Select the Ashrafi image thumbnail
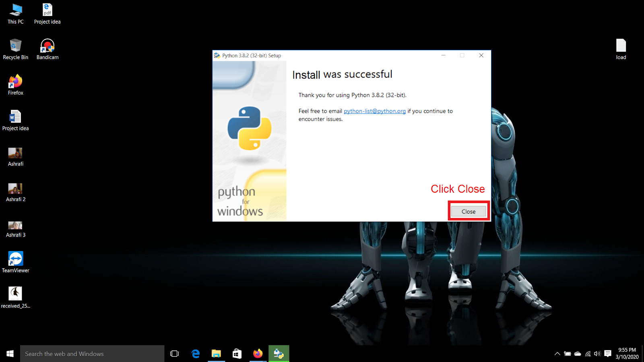The width and height of the screenshot is (644, 362). (x=16, y=156)
